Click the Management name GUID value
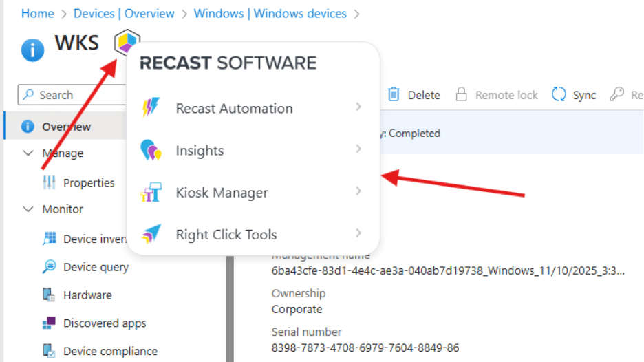The height and width of the screenshot is (362, 644). click(448, 270)
